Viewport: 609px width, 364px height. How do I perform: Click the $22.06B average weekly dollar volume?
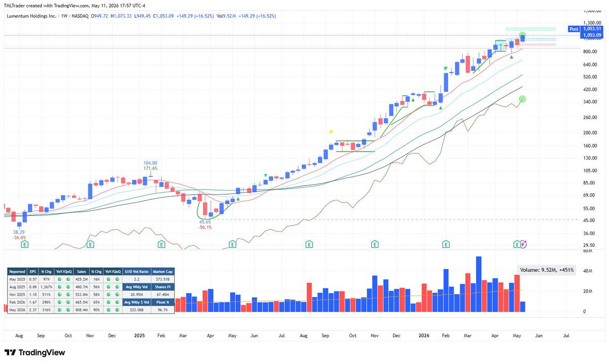137,309
